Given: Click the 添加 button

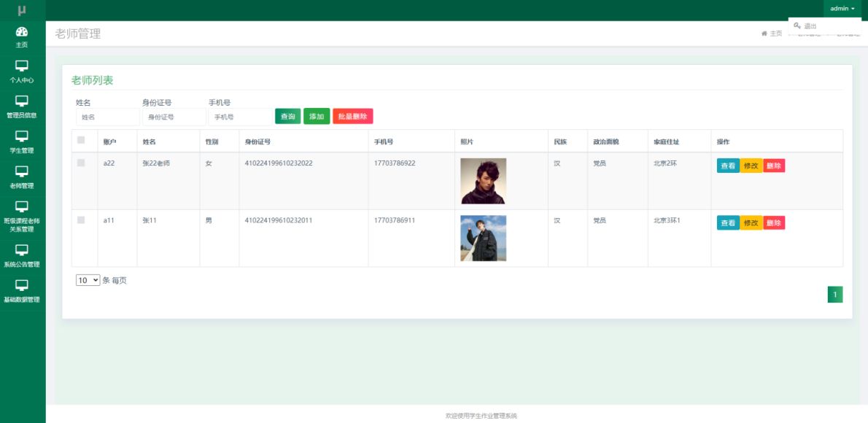Looking at the screenshot, I should pyautogui.click(x=317, y=116).
